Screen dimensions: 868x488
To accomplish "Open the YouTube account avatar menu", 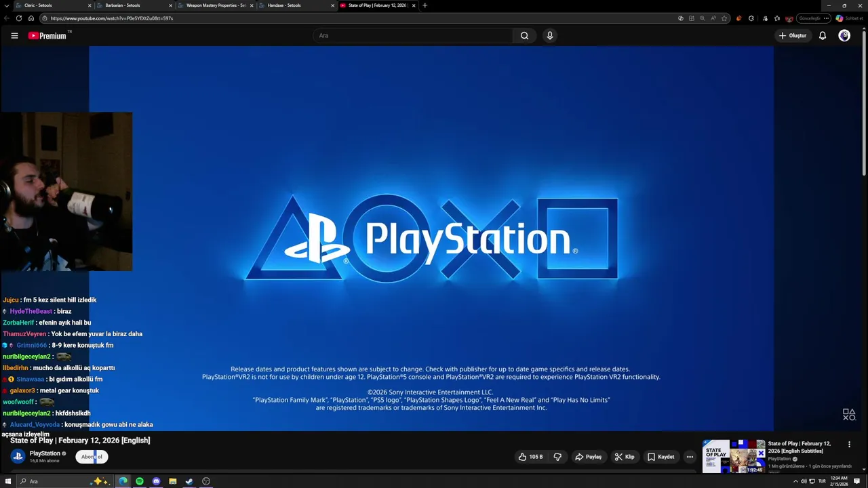I will click(844, 36).
